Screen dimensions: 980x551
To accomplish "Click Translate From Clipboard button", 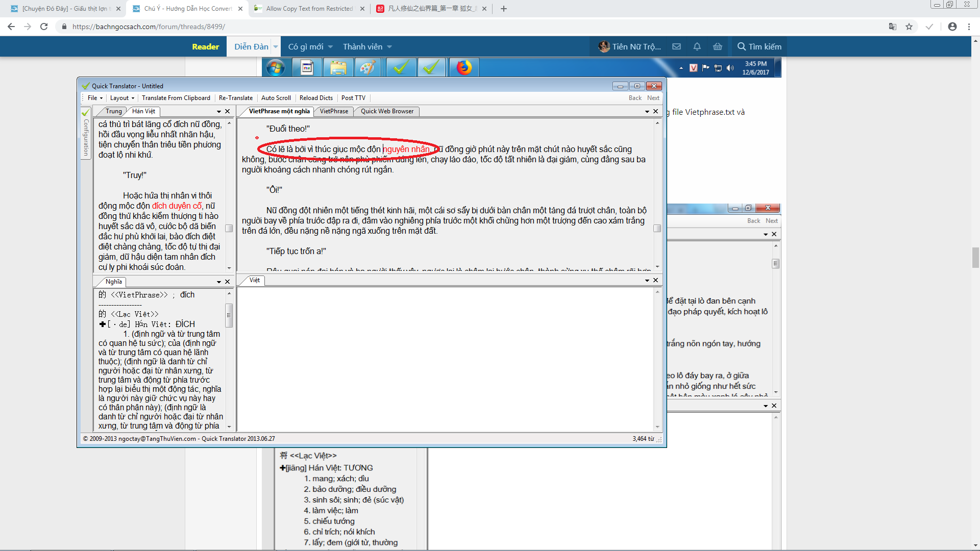I will tap(176, 98).
